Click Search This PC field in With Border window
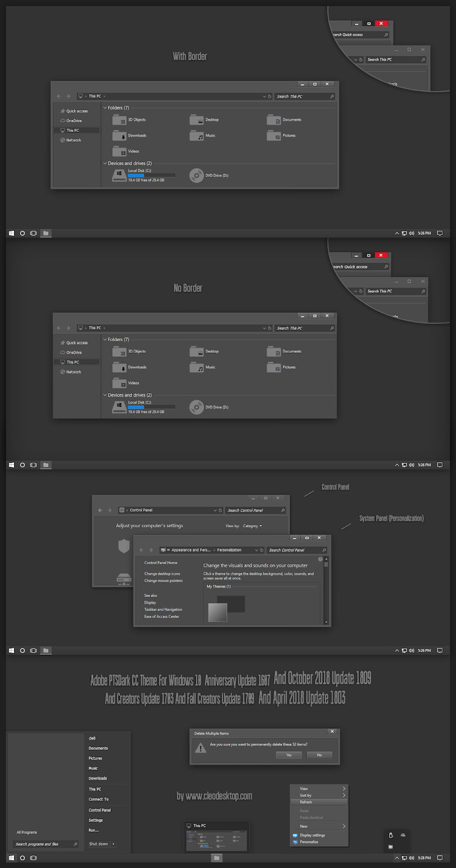 click(305, 97)
